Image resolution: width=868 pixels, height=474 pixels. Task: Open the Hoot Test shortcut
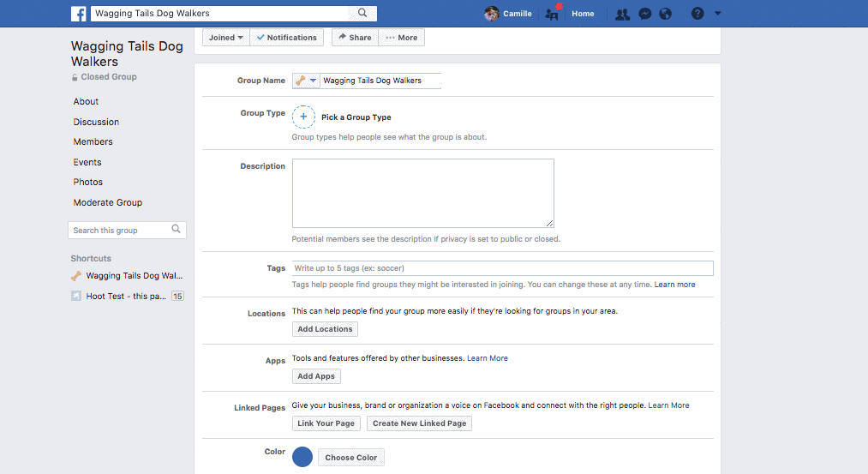[126, 297]
